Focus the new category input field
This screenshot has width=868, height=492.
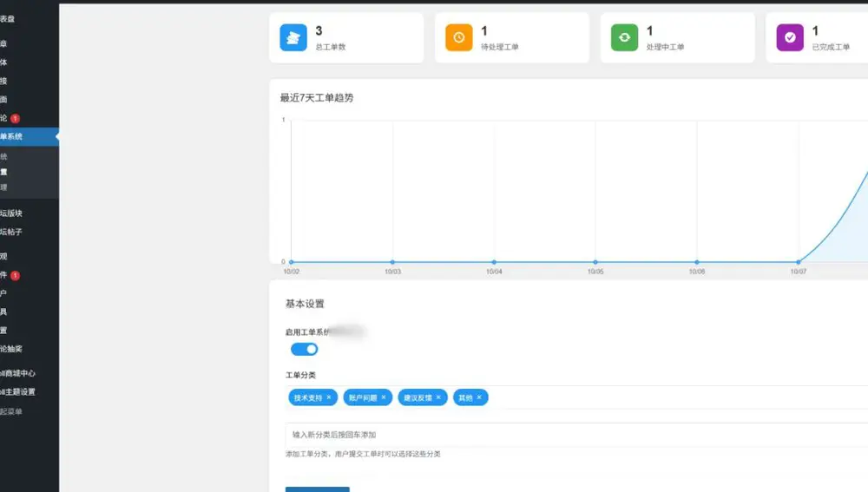576,435
